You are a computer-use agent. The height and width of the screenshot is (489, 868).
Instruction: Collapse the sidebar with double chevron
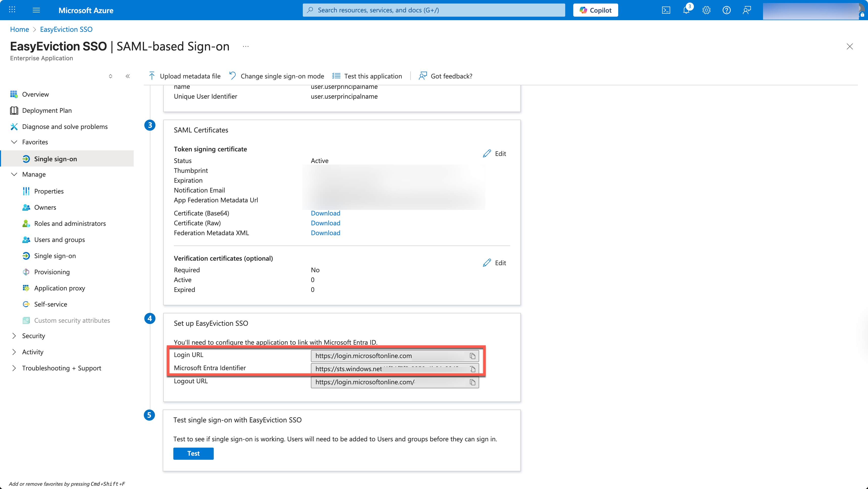(128, 76)
